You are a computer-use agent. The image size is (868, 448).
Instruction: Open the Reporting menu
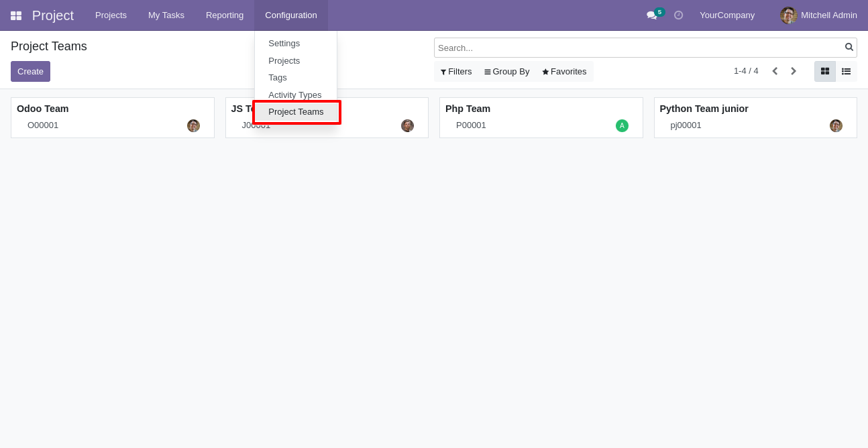225,15
